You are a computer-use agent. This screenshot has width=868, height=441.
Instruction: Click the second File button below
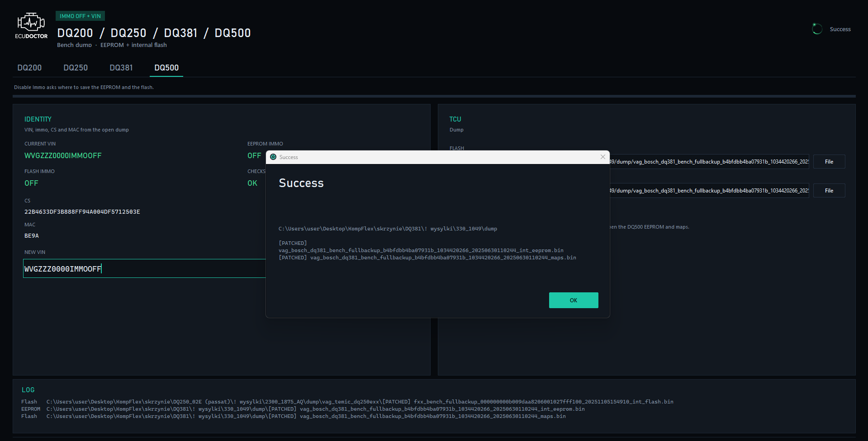coord(829,191)
